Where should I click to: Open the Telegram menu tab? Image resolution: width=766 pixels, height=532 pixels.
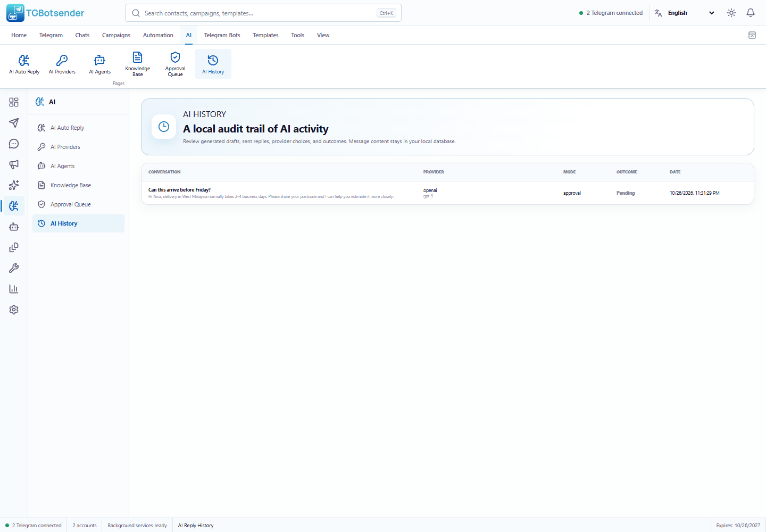pos(51,35)
